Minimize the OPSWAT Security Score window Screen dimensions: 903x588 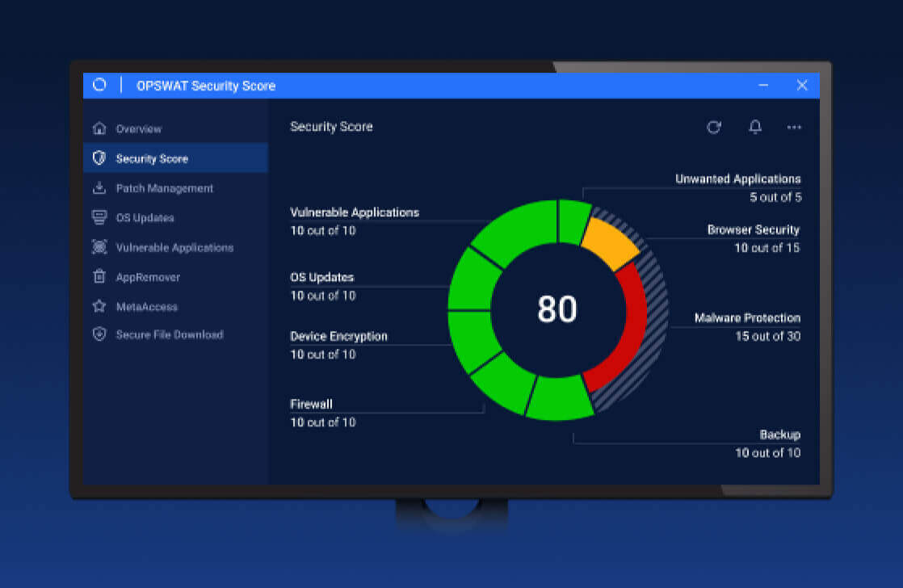[763, 85]
